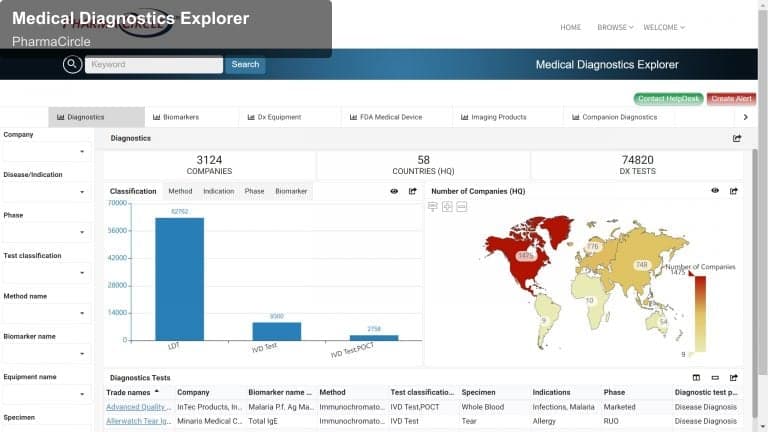Click the chart icon on Biomarkers tab
Viewport: 768px width, 432px height.
[x=156, y=117]
